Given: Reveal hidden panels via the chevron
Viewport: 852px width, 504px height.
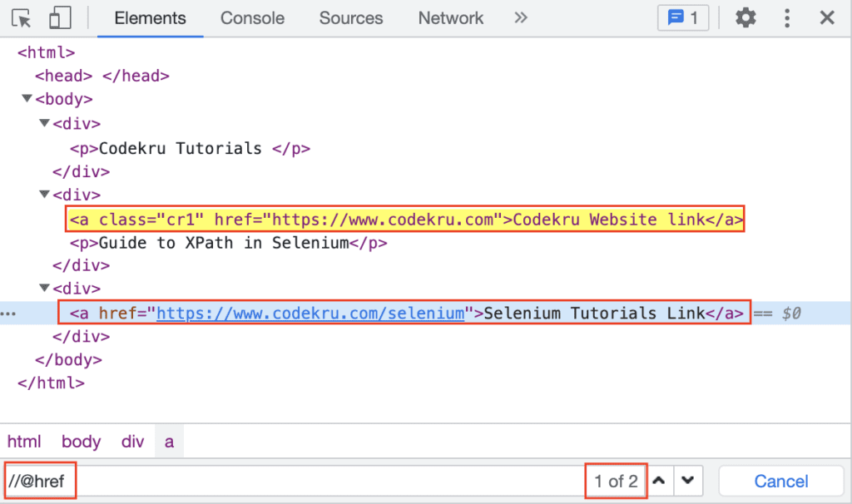Looking at the screenshot, I should point(520,17).
